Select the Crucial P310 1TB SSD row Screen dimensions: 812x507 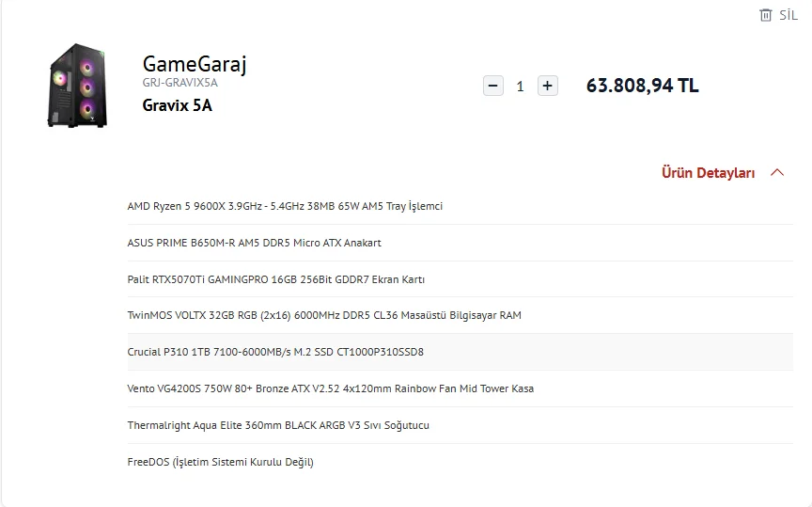460,352
